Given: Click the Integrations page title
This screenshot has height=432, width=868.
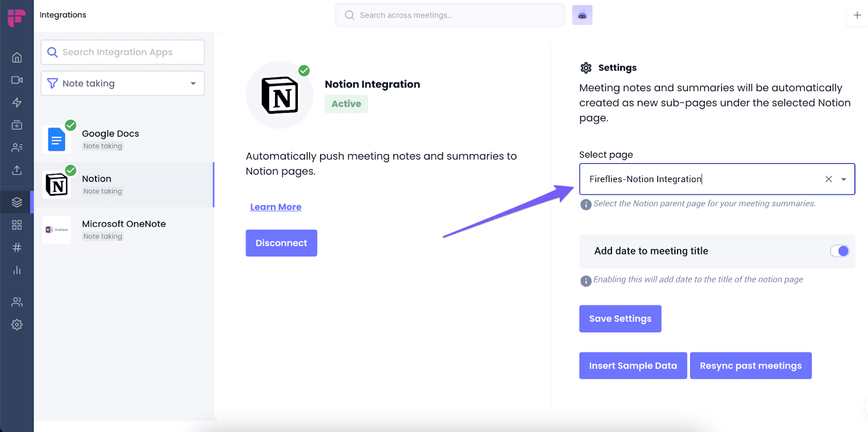Looking at the screenshot, I should (x=63, y=15).
